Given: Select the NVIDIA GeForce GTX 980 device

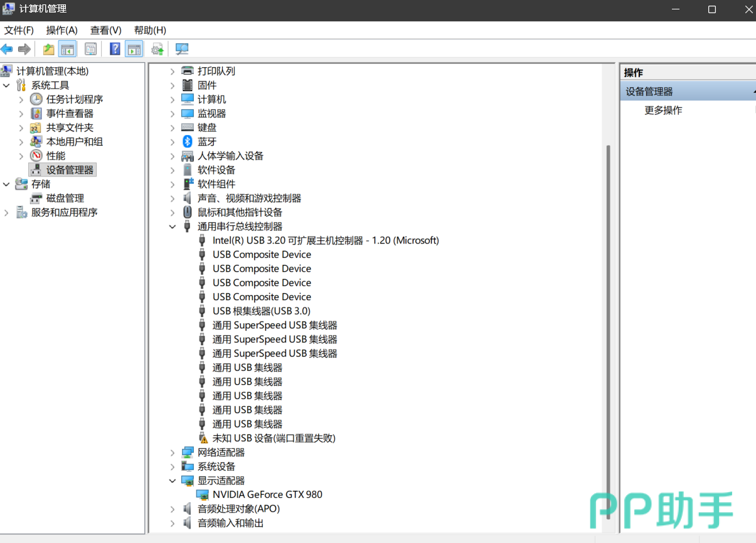Looking at the screenshot, I should pyautogui.click(x=267, y=495).
